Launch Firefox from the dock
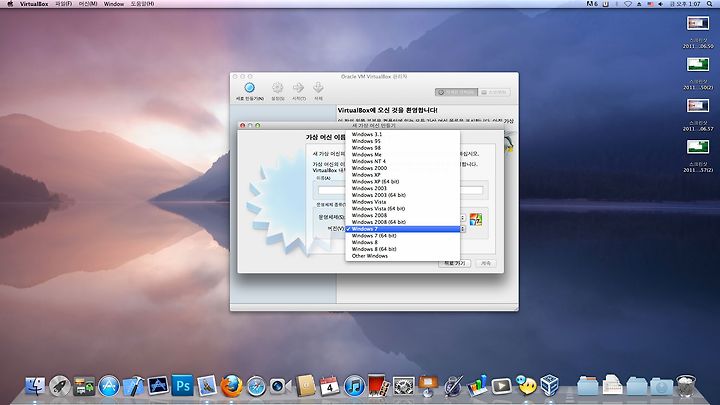720x405 pixels. pos(231,386)
